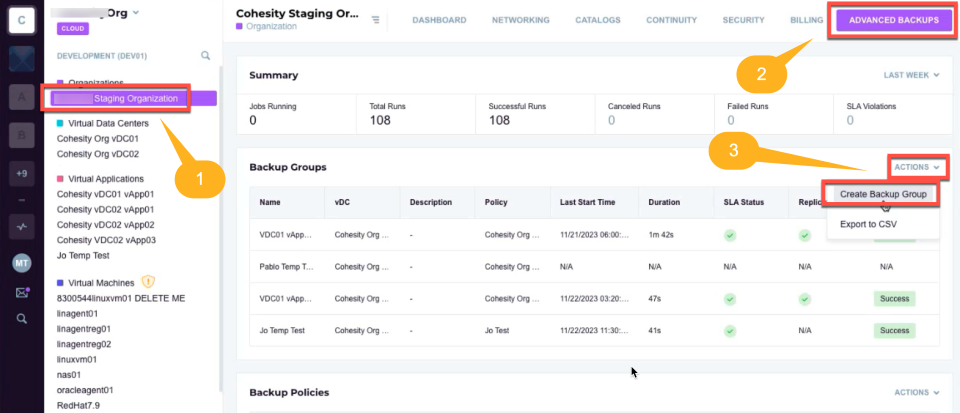Switch to the NETWORKING tab
Screen dimensions: 960x413
click(x=520, y=20)
